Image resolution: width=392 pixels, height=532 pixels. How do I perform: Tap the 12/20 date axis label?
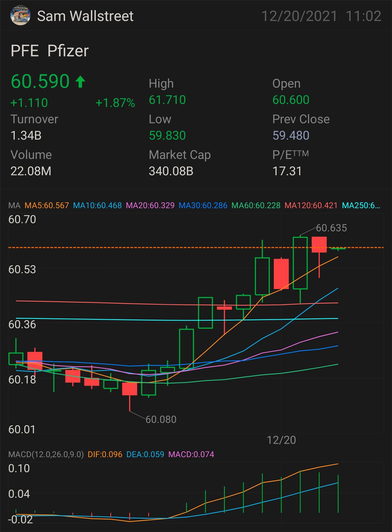pos(281,440)
